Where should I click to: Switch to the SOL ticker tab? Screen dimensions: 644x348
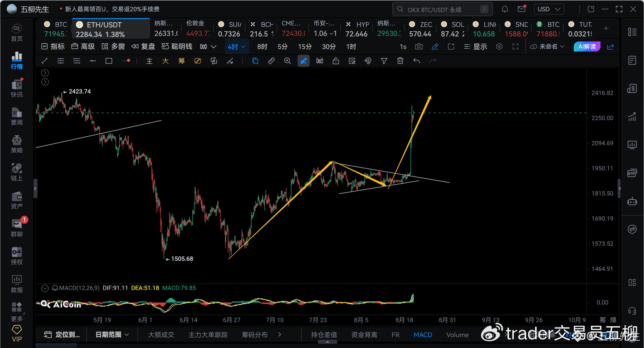453,29
